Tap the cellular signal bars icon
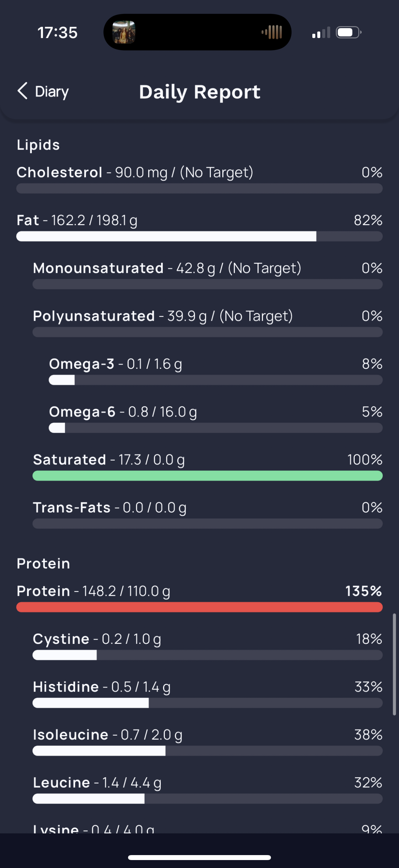Viewport: 399px width, 868px height. coord(321,33)
